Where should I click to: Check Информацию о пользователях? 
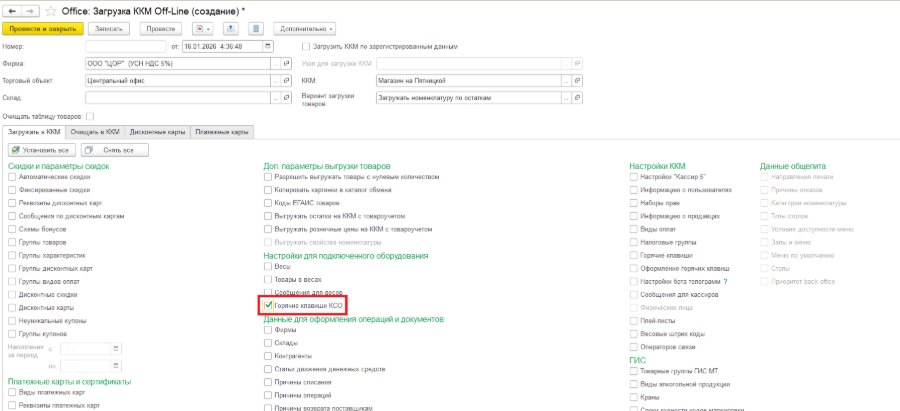pyautogui.click(x=634, y=190)
